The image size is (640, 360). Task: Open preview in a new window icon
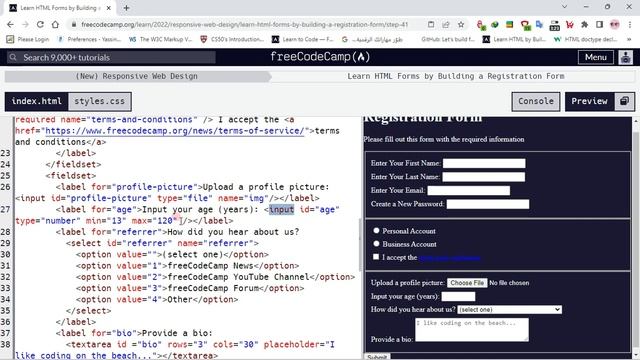tap(624, 101)
